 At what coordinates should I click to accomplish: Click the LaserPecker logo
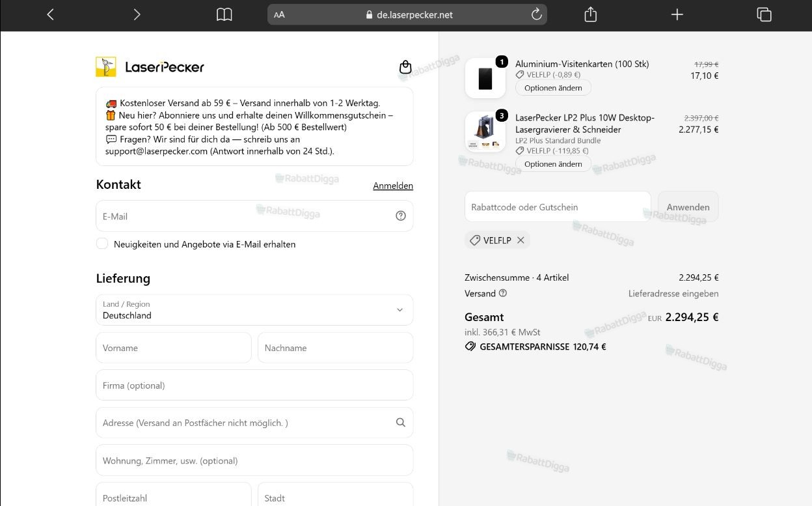tap(150, 66)
